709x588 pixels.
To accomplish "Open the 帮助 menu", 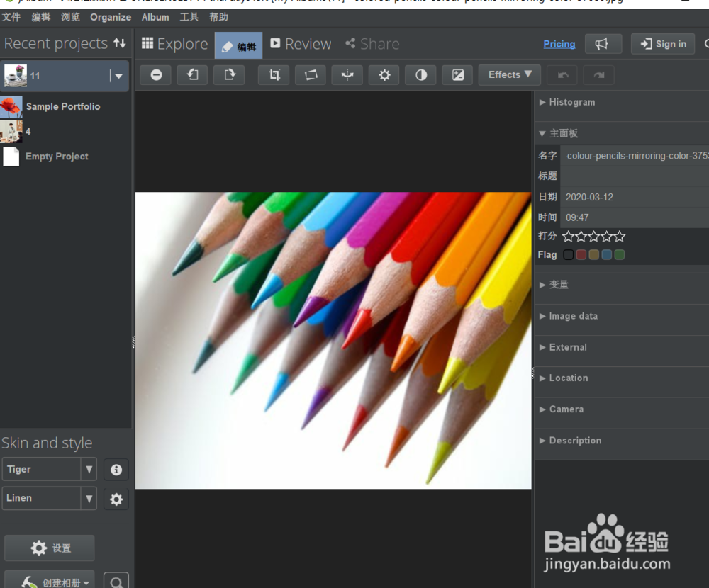I will 219,17.
